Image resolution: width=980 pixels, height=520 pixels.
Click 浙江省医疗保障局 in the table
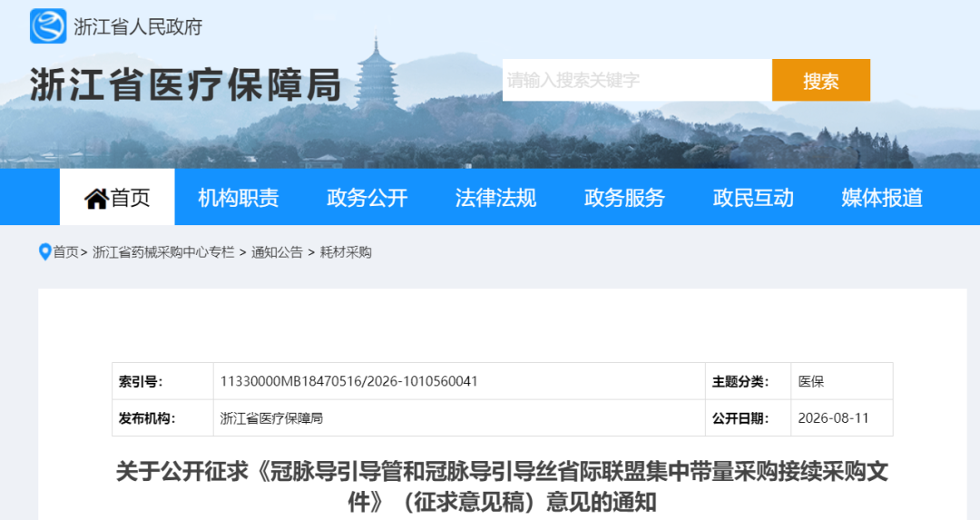click(x=271, y=418)
